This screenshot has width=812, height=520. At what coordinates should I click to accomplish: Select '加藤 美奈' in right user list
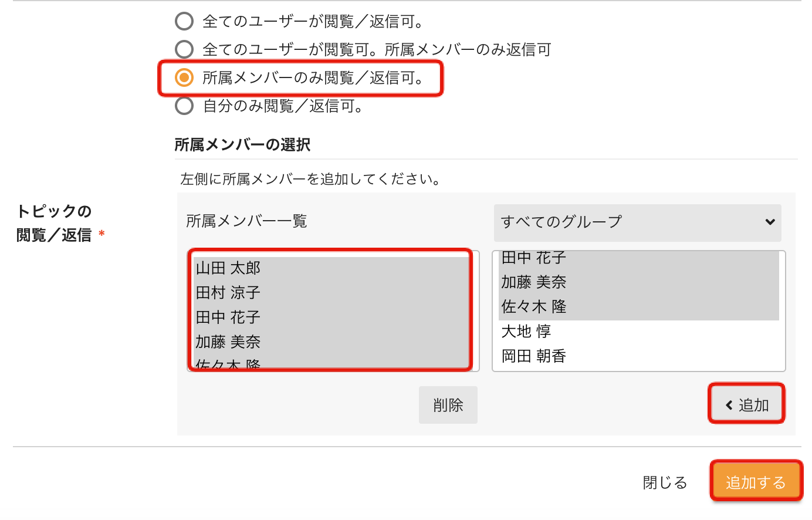coord(533,282)
